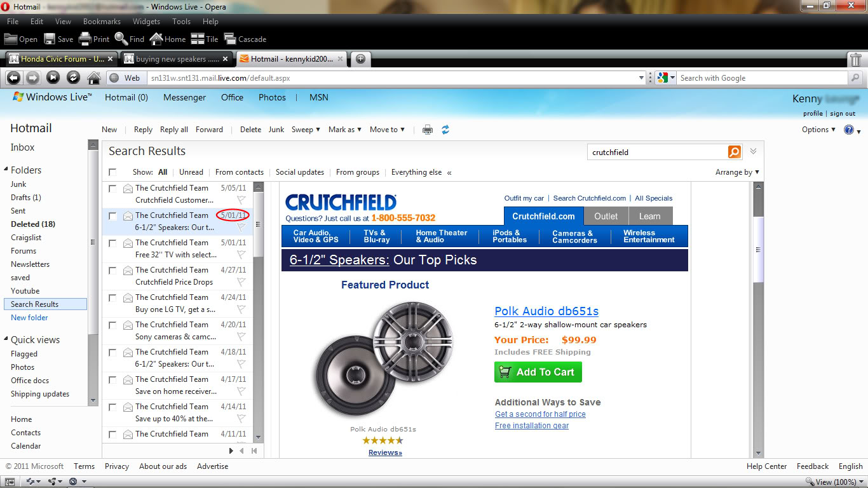This screenshot has width=868, height=488.
Task: Open the Mark as dropdown
Action: tap(344, 130)
